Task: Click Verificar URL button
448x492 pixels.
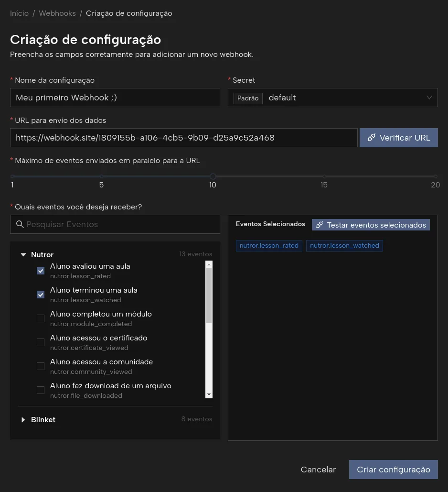Action: pyautogui.click(x=398, y=137)
